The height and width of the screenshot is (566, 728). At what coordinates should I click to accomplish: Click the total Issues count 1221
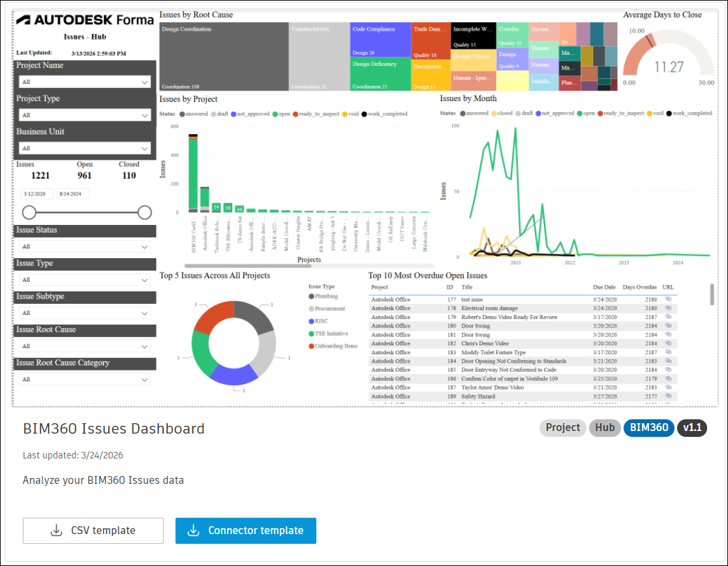pos(40,176)
